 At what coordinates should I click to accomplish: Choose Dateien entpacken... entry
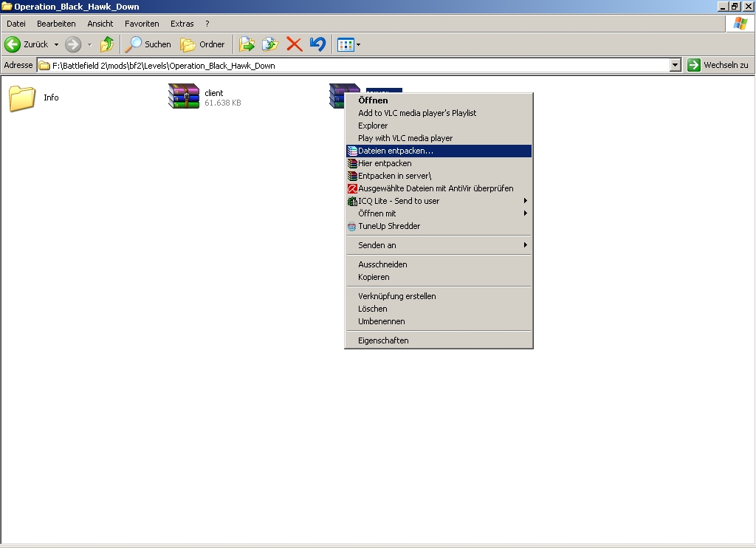pos(439,151)
